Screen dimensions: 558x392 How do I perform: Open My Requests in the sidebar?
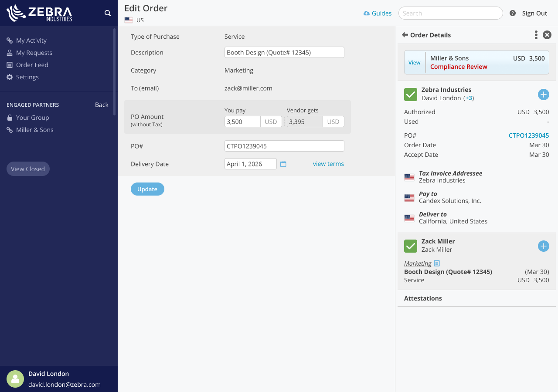(34, 53)
